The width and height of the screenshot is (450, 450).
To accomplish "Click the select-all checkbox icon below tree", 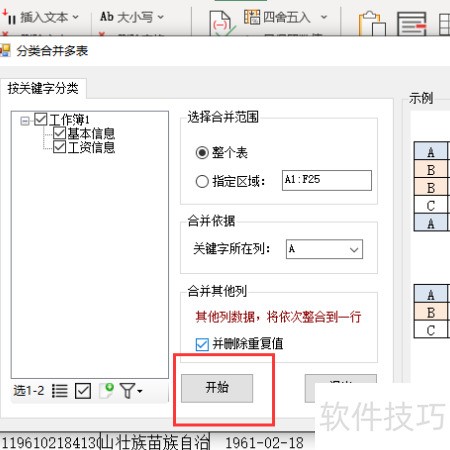I will click(x=83, y=391).
